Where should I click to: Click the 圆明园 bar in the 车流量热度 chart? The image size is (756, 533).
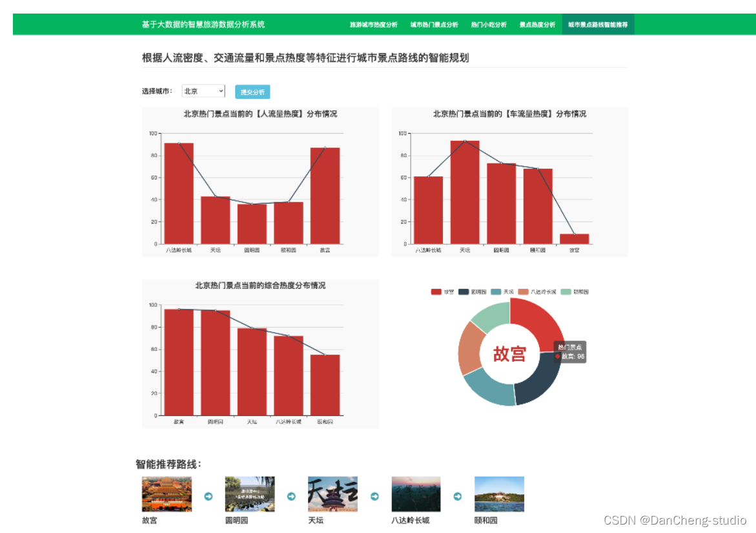click(502, 204)
